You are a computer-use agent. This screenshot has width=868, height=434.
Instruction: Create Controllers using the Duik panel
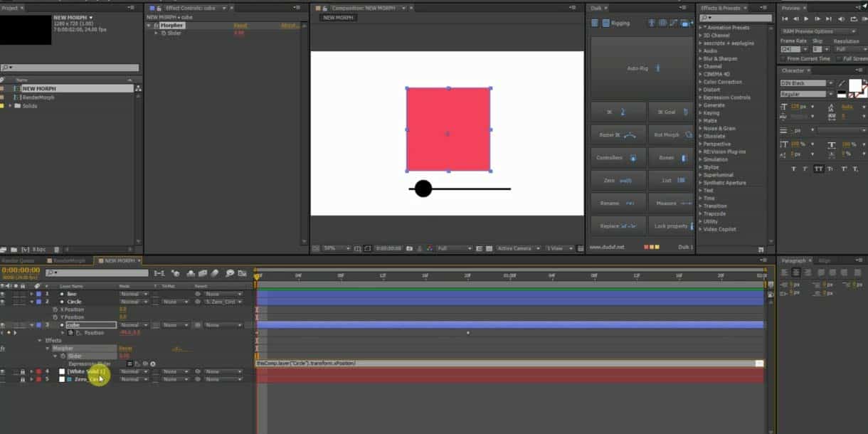[x=618, y=157]
